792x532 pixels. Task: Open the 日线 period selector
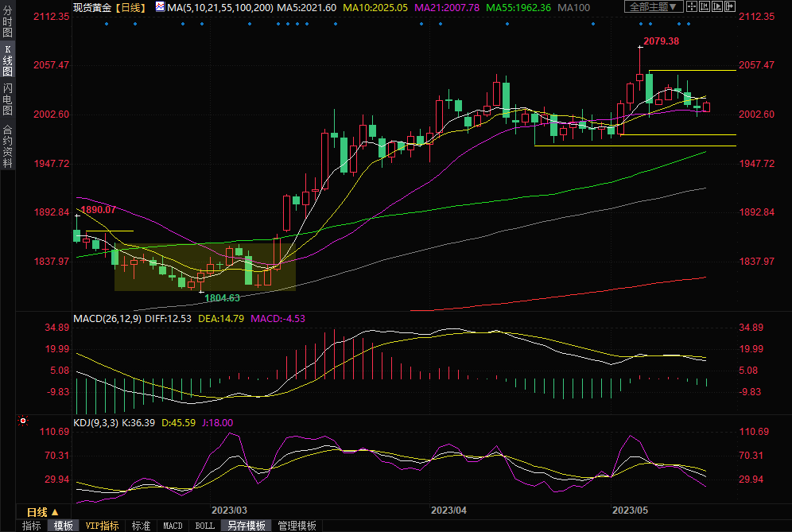(x=37, y=512)
